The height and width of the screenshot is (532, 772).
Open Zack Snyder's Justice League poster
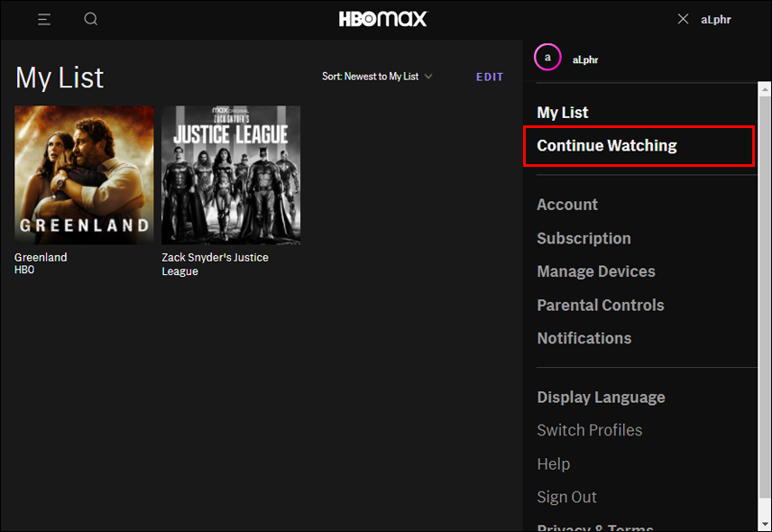(231, 175)
